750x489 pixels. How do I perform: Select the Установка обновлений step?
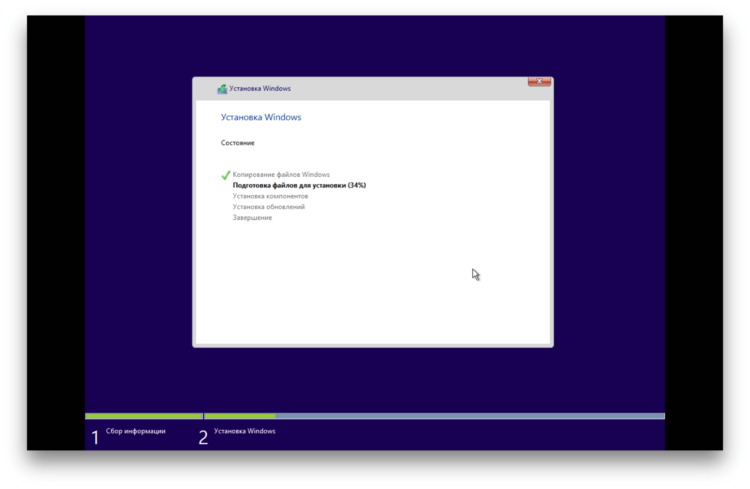[268, 207]
